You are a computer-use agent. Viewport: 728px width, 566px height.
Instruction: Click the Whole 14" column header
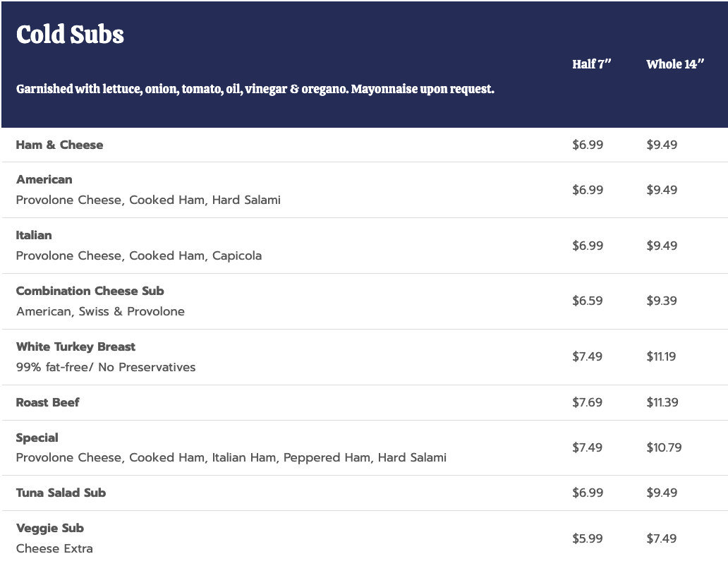(675, 64)
